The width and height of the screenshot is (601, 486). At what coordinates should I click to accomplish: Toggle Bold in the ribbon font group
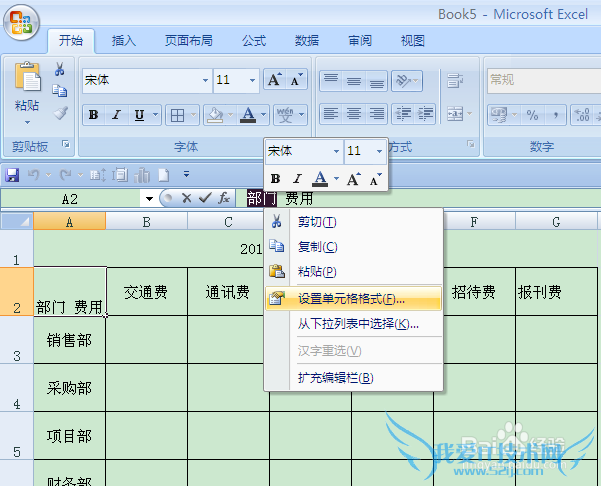94,115
